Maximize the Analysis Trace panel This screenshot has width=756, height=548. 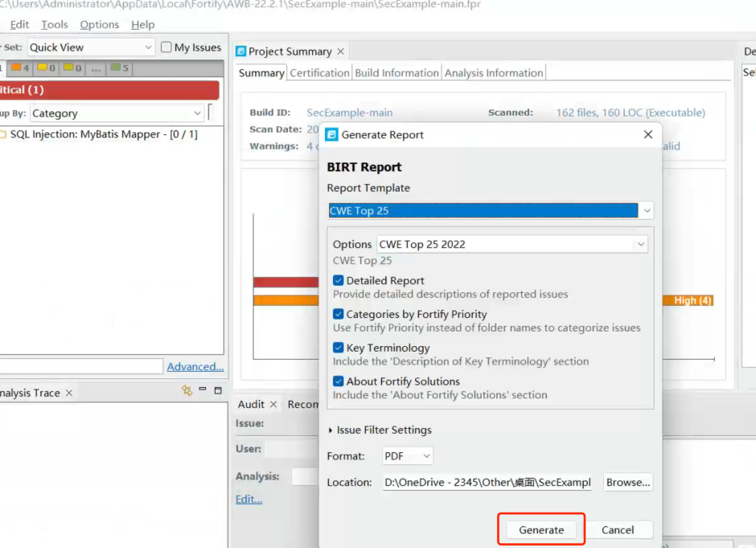[218, 391]
